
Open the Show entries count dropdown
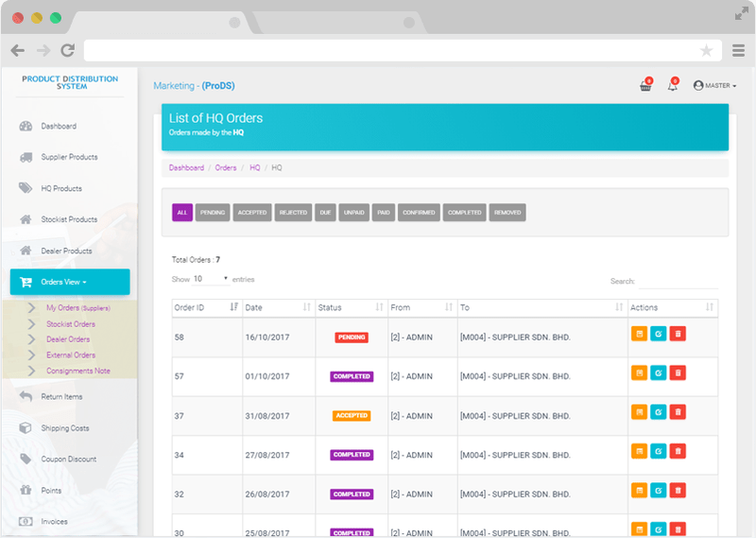coord(211,280)
